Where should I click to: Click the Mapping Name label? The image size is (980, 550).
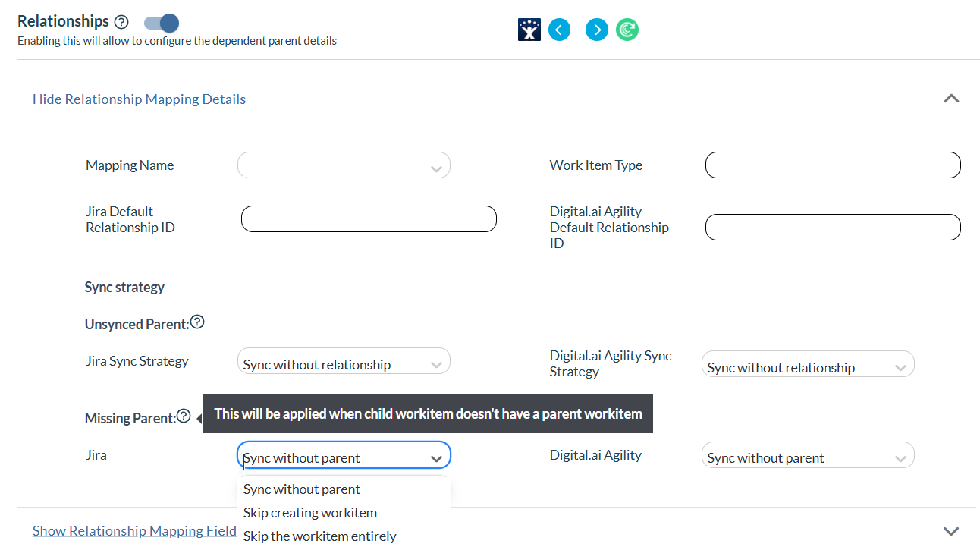(130, 165)
